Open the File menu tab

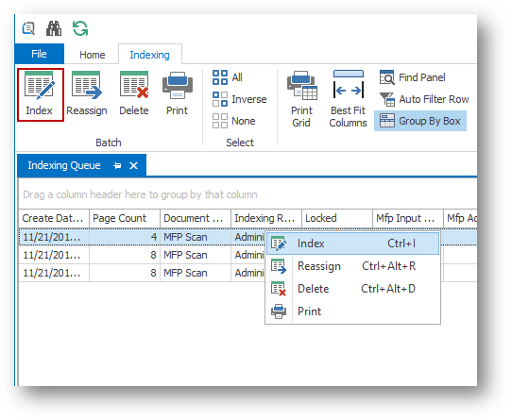tap(39, 54)
